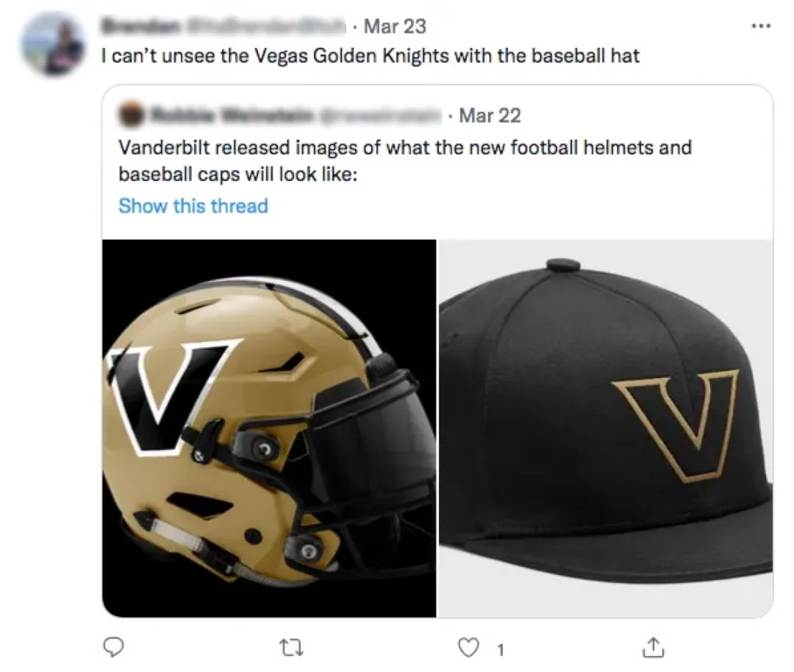Open the gold football helmet image
The height and width of the screenshot is (672, 794).
click(269, 428)
